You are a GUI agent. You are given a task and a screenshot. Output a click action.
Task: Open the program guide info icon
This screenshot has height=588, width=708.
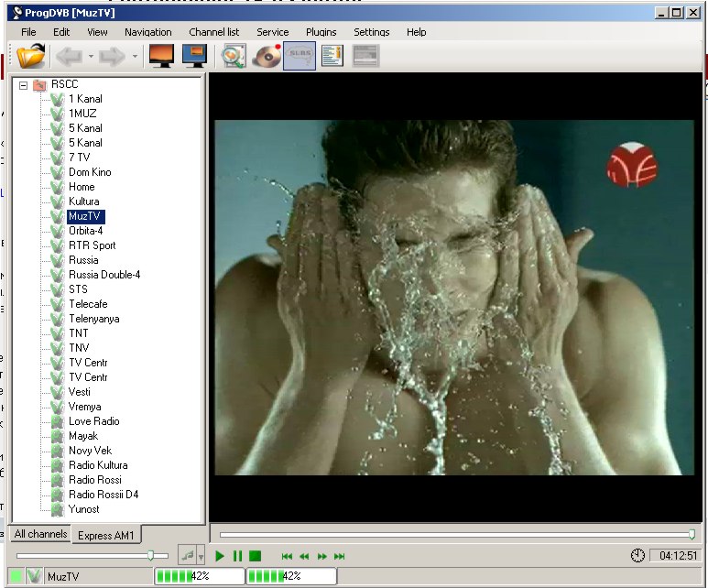tap(332, 57)
